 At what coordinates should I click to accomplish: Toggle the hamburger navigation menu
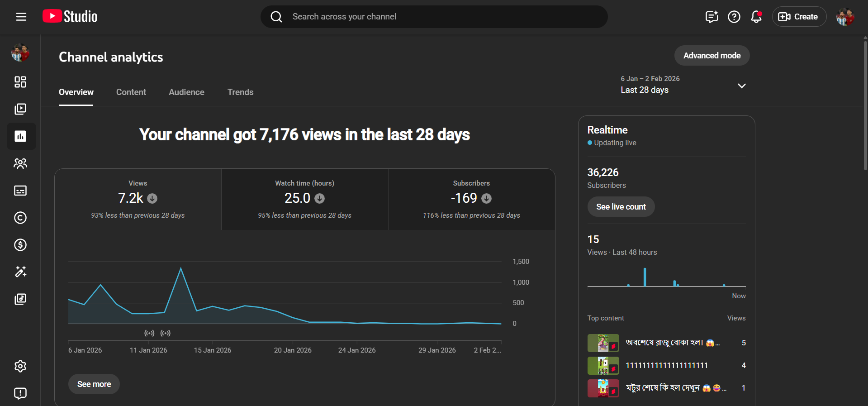point(21,17)
